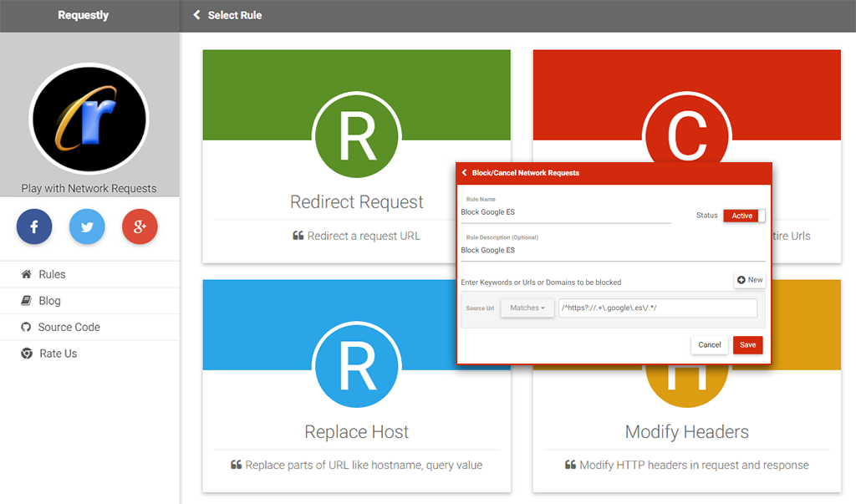This screenshot has width=856, height=504.
Task: Click the plus New pair button
Action: (750, 279)
